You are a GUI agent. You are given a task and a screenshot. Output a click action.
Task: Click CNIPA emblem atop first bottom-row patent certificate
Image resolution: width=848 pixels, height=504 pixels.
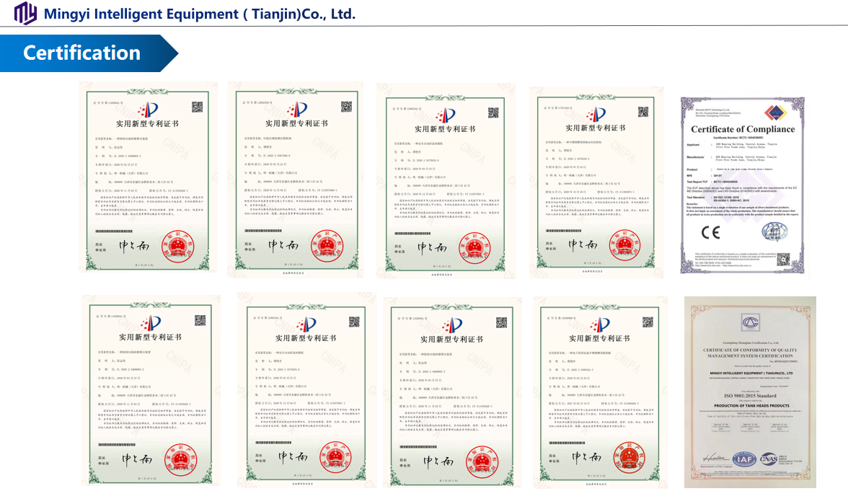coord(150,323)
